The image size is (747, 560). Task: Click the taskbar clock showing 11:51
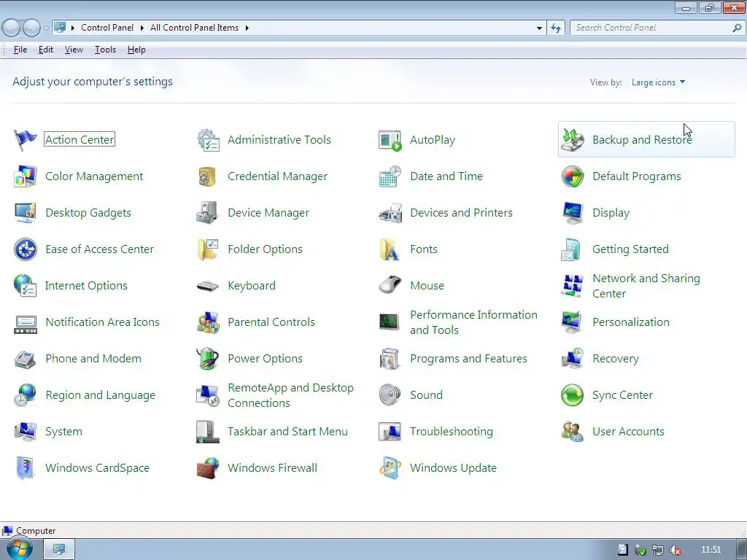click(x=711, y=550)
